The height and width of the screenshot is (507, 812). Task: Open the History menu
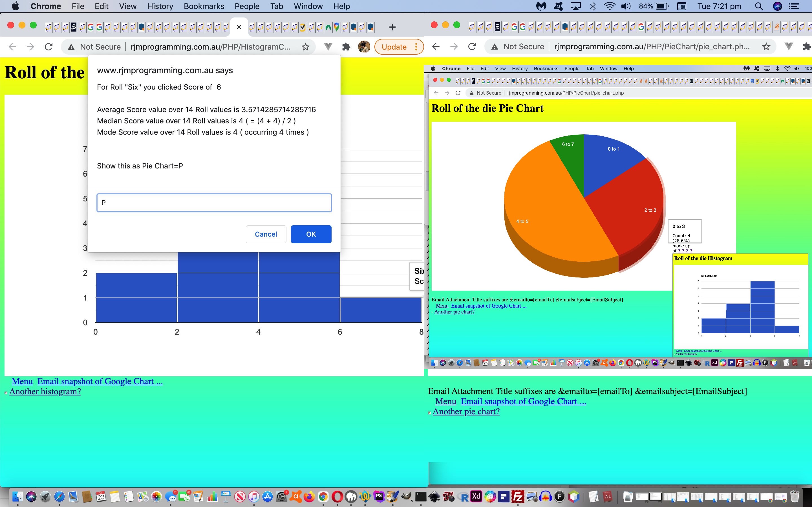point(160,6)
